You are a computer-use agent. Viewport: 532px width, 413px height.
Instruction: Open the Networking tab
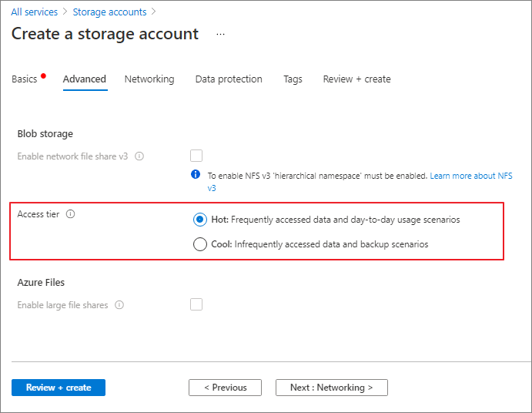(x=149, y=79)
